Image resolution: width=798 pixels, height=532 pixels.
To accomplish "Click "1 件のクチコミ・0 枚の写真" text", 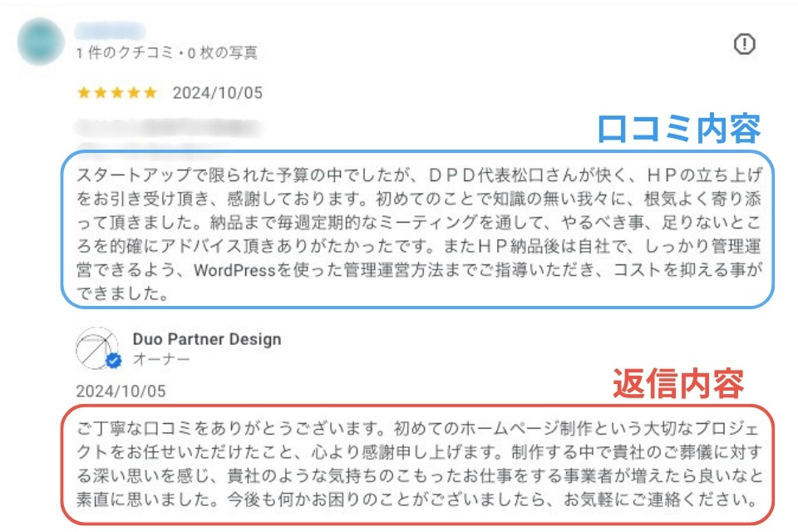I will pyautogui.click(x=166, y=53).
